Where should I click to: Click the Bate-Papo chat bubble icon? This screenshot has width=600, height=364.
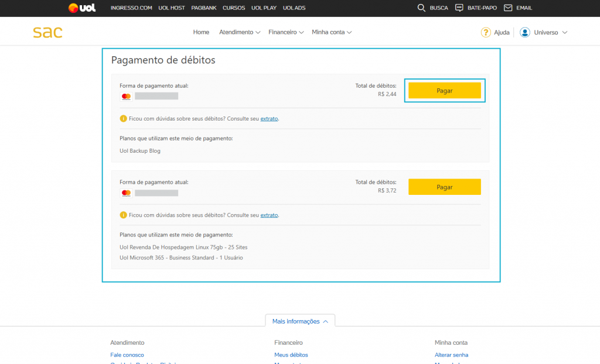[459, 8]
